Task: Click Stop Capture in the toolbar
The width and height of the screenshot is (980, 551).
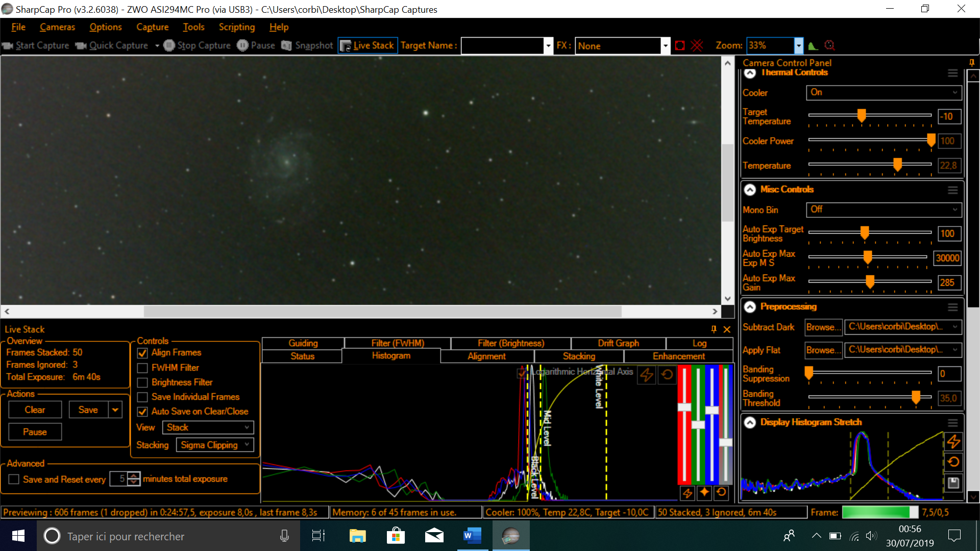Action: click(197, 45)
